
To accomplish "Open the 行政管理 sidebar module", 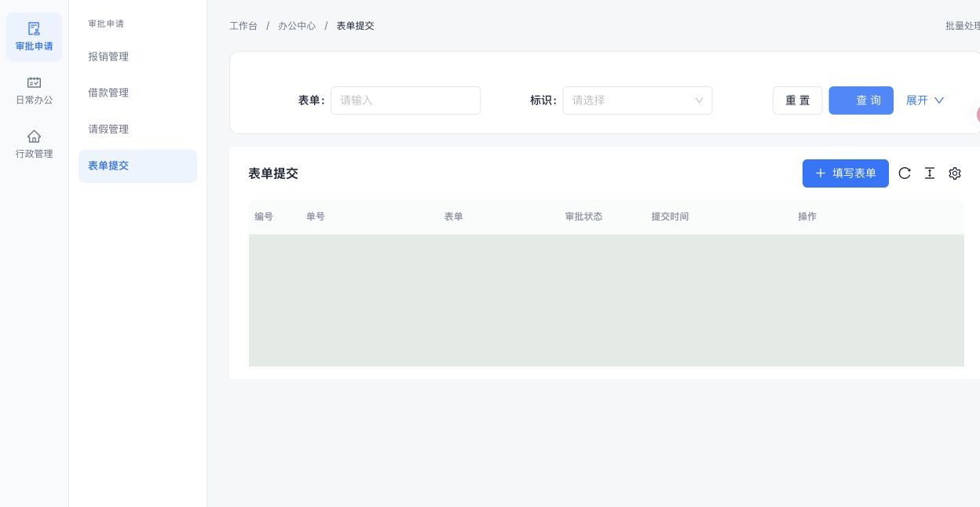I will (x=34, y=144).
